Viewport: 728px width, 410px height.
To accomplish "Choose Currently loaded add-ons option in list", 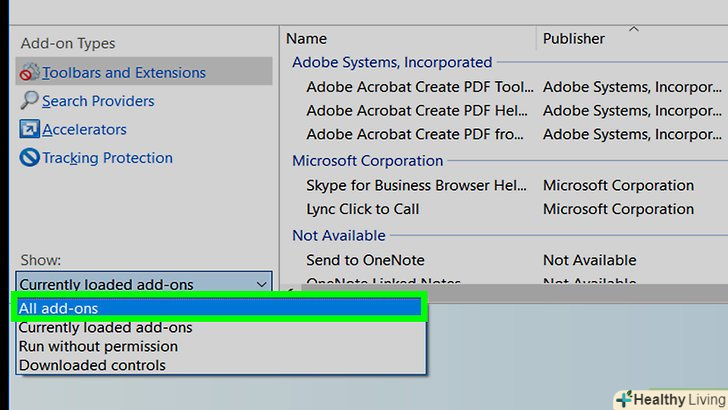I will (x=105, y=327).
